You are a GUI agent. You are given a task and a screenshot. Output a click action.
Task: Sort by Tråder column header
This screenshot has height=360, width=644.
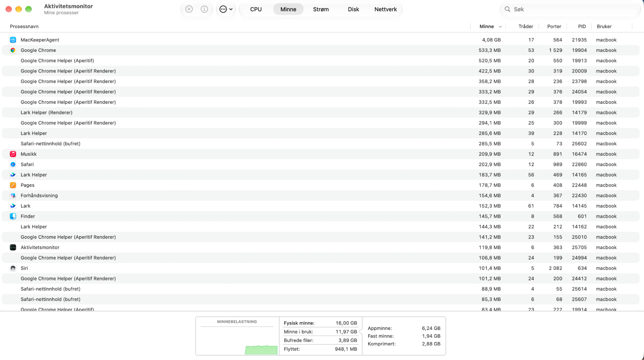[525, 26]
